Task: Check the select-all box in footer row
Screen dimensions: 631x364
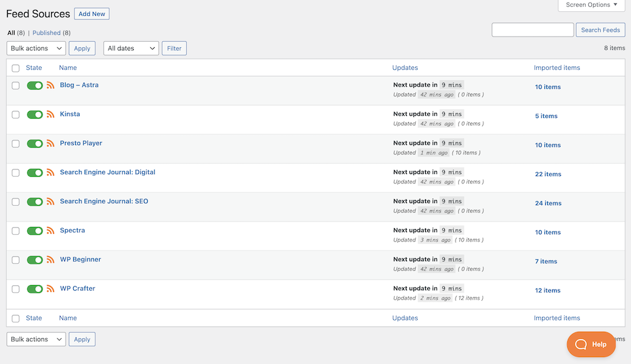Action: (x=16, y=319)
